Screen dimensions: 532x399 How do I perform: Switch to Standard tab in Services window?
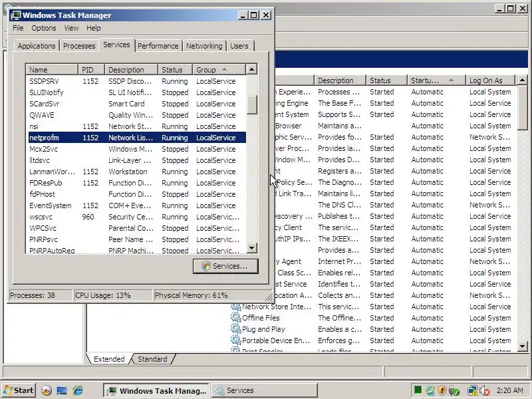click(x=152, y=359)
